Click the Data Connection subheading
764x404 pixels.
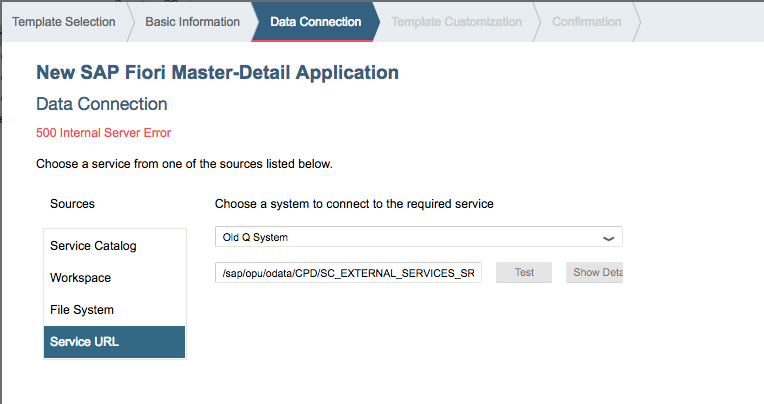(x=102, y=104)
